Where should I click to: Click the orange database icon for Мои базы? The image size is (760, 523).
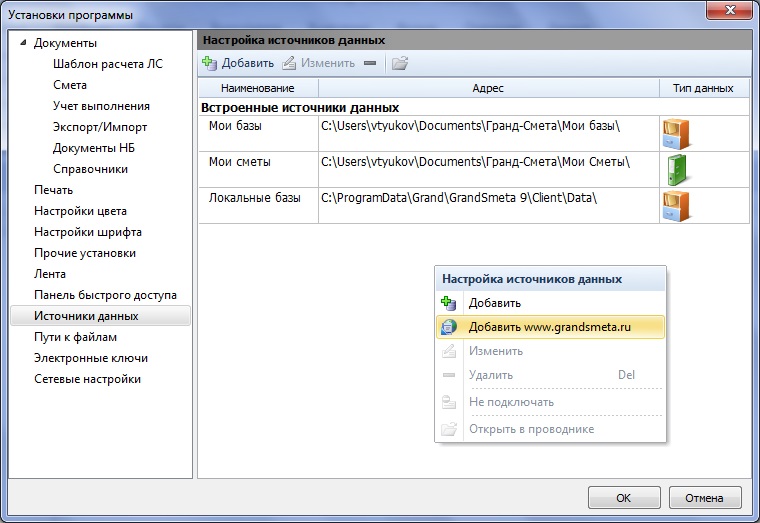point(676,134)
